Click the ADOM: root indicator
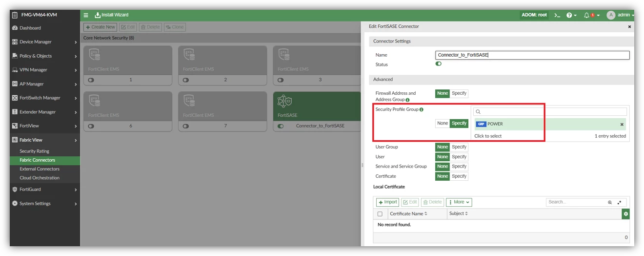The width and height of the screenshot is (644, 256). click(x=534, y=15)
